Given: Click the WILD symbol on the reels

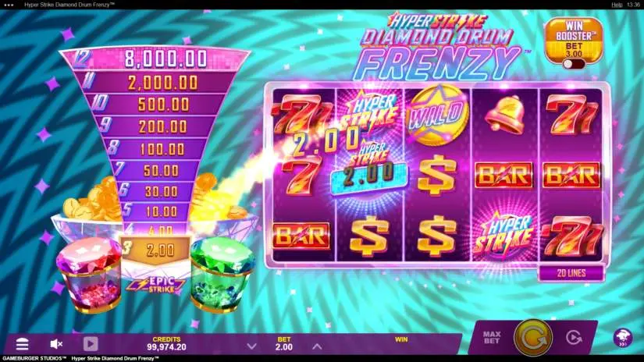Looking at the screenshot, I should pyautogui.click(x=436, y=115).
